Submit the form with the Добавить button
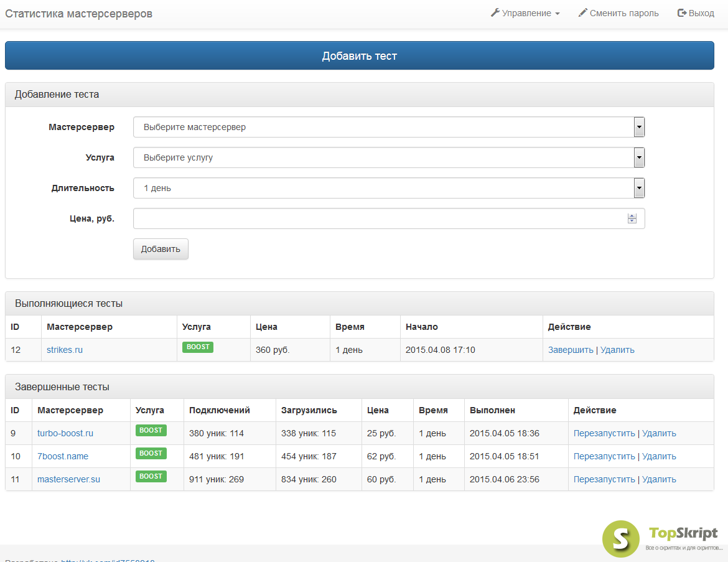 tap(161, 249)
